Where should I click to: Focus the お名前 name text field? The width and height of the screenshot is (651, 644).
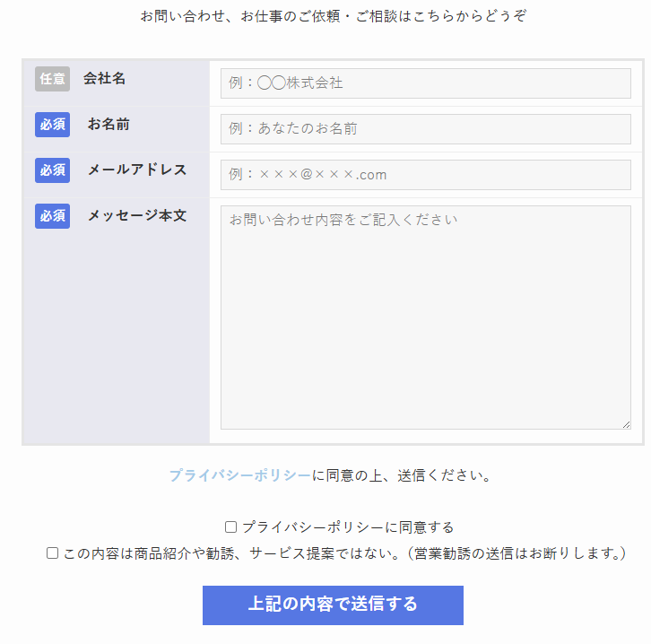(x=425, y=129)
